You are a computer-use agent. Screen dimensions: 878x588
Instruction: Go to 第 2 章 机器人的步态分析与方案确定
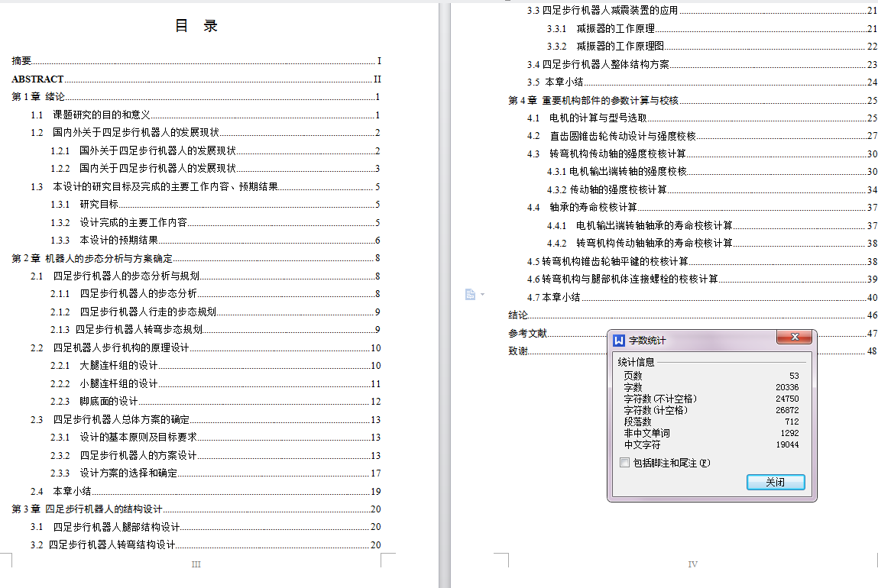196,258
